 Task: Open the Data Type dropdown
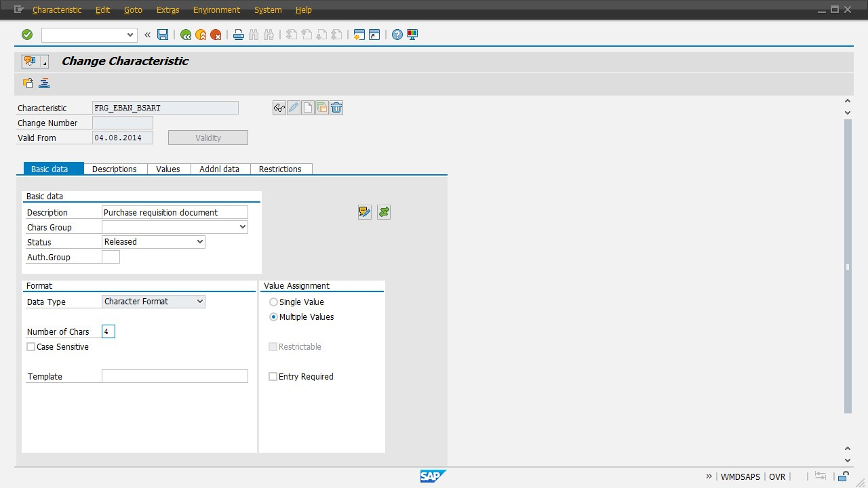(199, 302)
